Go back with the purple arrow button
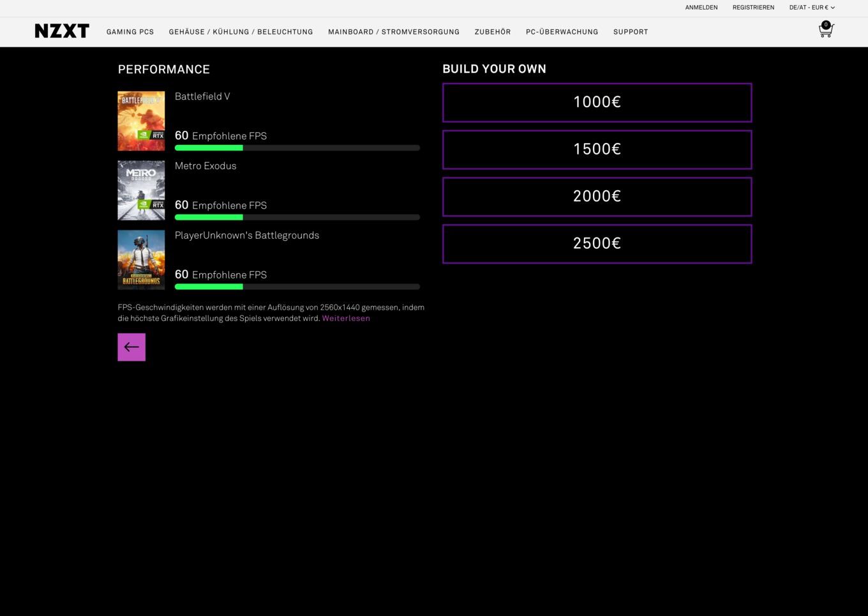The height and width of the screenshot is (616, 868). pyautogui.click(x=131, y=347)
